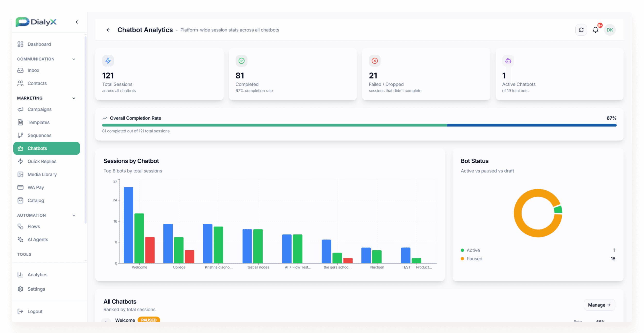Open the Analytics page
This screenshot has width=644, height=333.
click(47, 275)
